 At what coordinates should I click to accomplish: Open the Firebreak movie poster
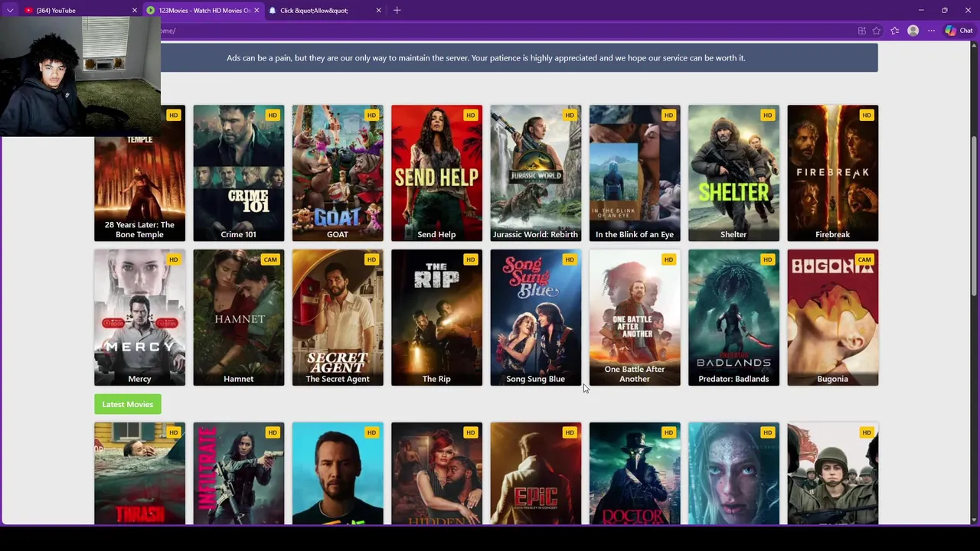click(832, 173)
